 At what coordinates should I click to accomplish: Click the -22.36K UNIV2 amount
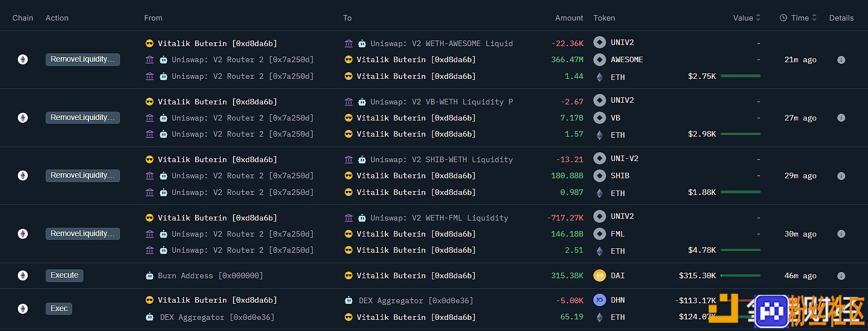pos(567,43)
